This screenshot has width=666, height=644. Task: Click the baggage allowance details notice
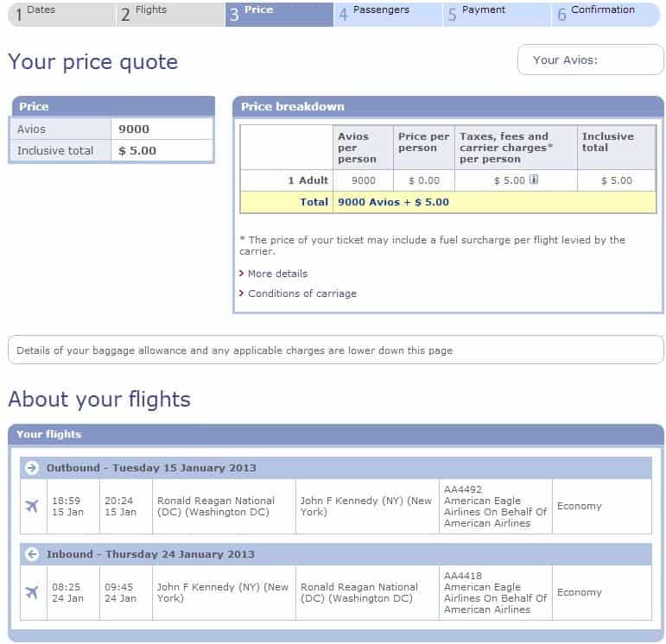point(336,350)
